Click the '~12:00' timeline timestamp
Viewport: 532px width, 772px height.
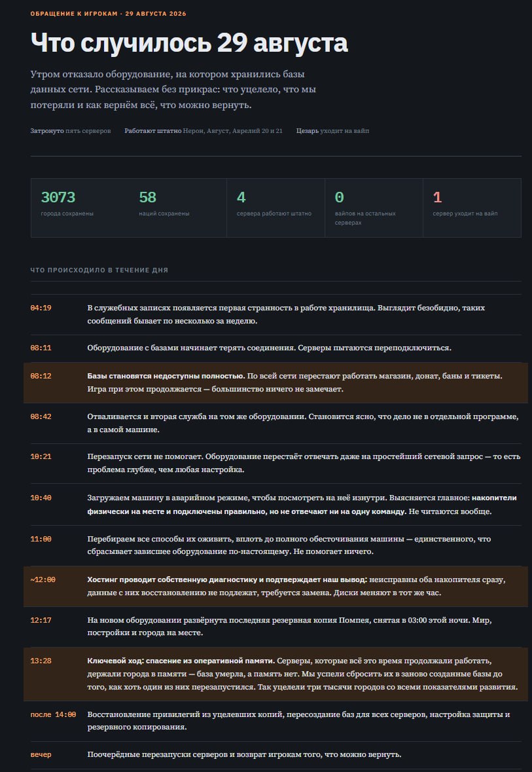43,580
